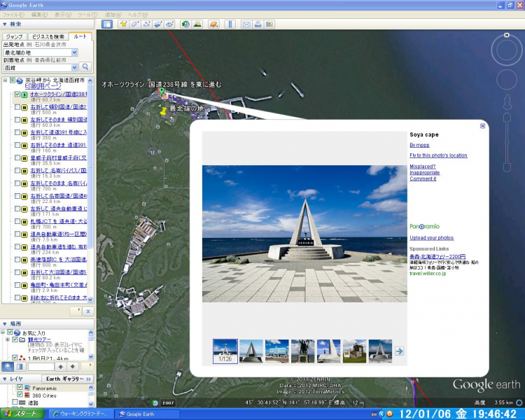Open the 到着地点 dropdown arrow
Screen dimensions: 525x420
coord(75,68)
